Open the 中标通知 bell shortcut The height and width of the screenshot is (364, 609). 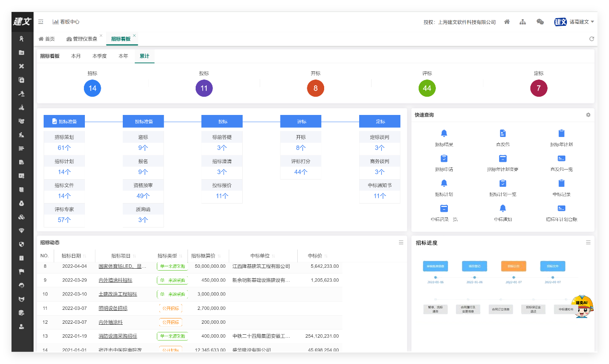503,208
